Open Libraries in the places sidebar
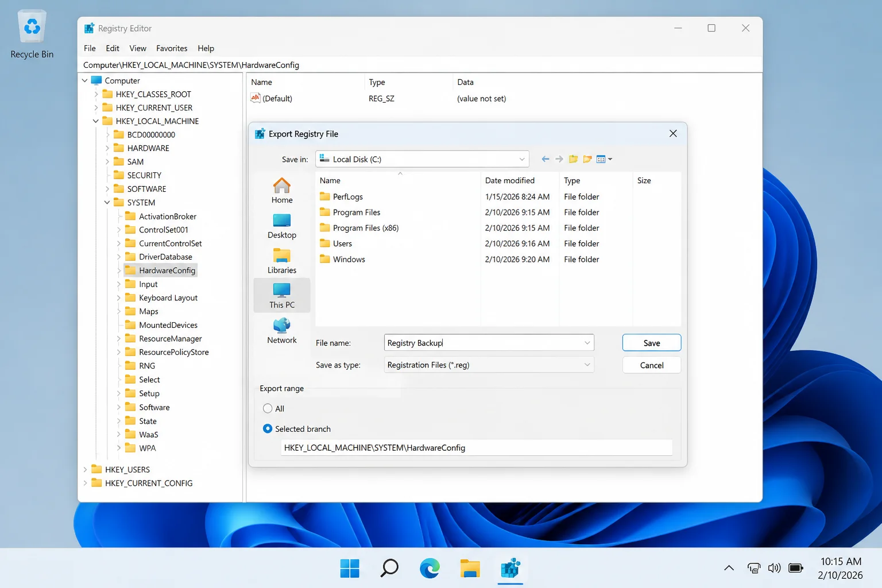This screenshot has height=588, width=882. pyautogui.click(x=282, y=261)
